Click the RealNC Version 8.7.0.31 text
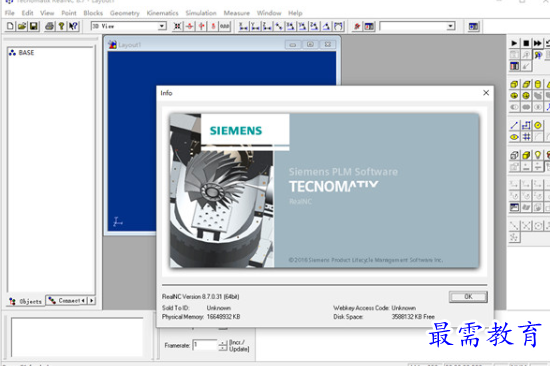 click(x=200, y=297)
